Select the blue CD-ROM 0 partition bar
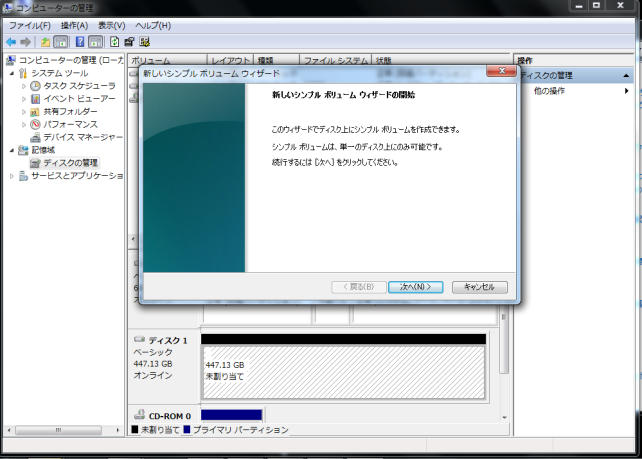Viewport: 642px width, 459px height. coord(231,415)
